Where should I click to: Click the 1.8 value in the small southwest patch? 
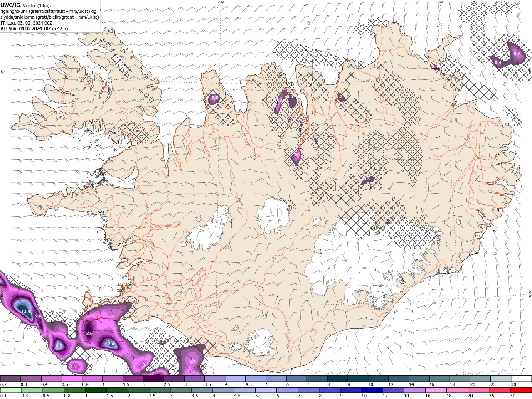[74, 366]
